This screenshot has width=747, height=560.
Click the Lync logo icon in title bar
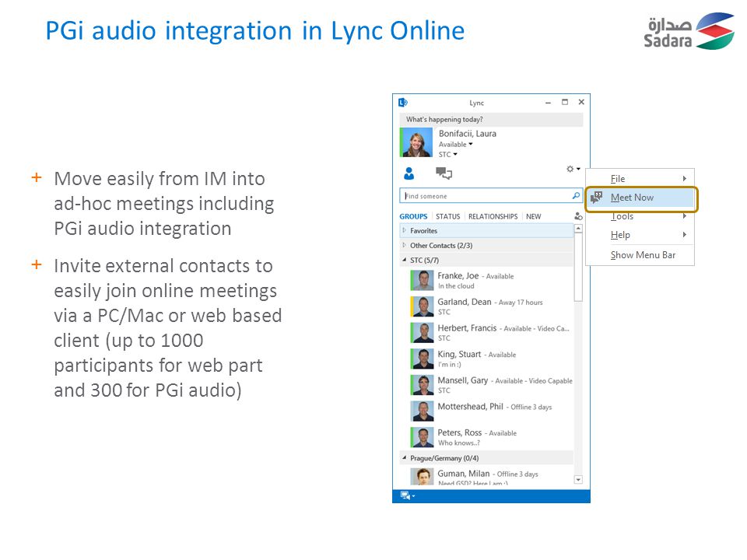pyautogui.click(x=403, y=103)
